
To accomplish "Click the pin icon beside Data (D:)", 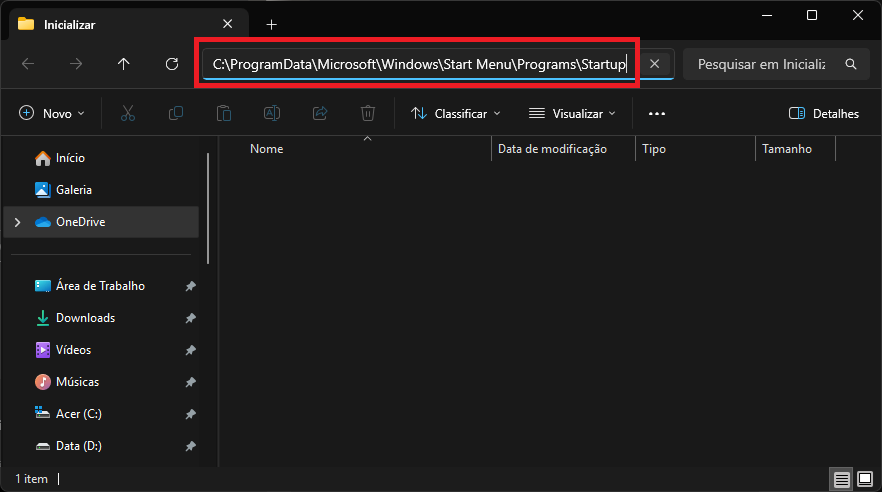I will click(x=191, y=446).
